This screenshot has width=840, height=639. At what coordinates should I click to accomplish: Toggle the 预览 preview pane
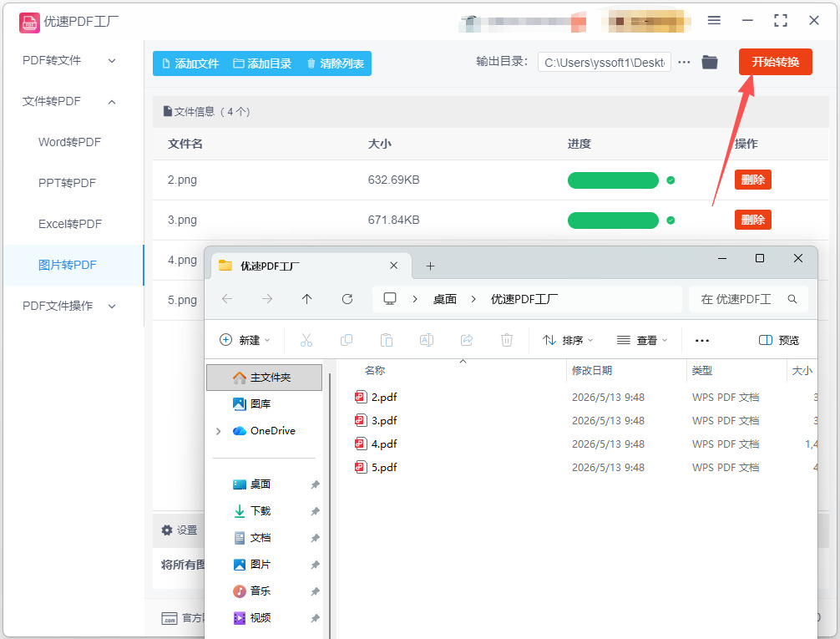point(779,341)
